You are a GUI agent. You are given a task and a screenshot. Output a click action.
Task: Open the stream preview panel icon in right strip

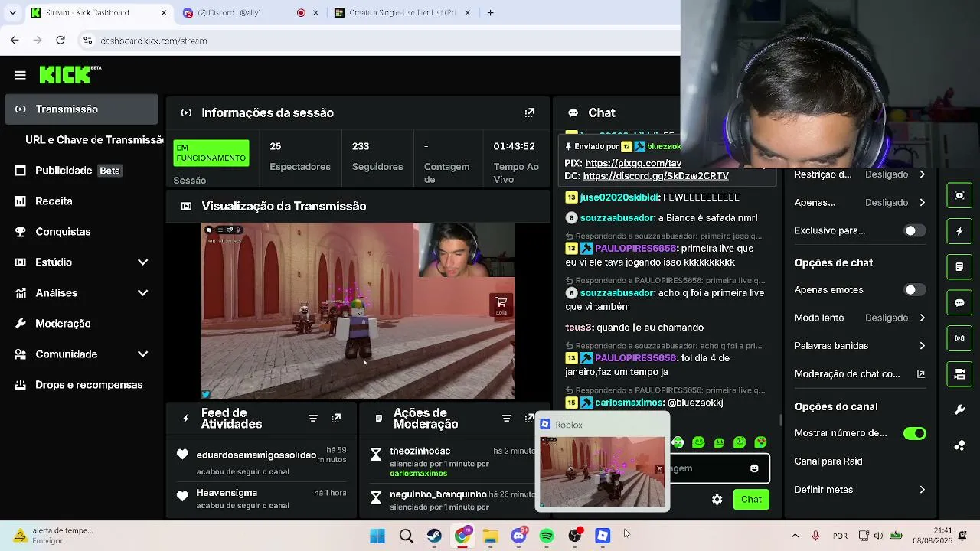[x=959, y=195]
